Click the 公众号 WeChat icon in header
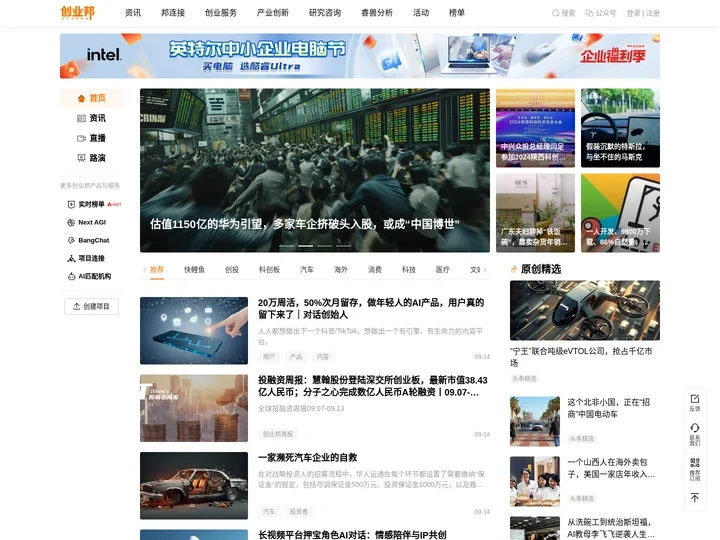Image resolution: width=720 pixels, height=540 pixels. point(589,13)
